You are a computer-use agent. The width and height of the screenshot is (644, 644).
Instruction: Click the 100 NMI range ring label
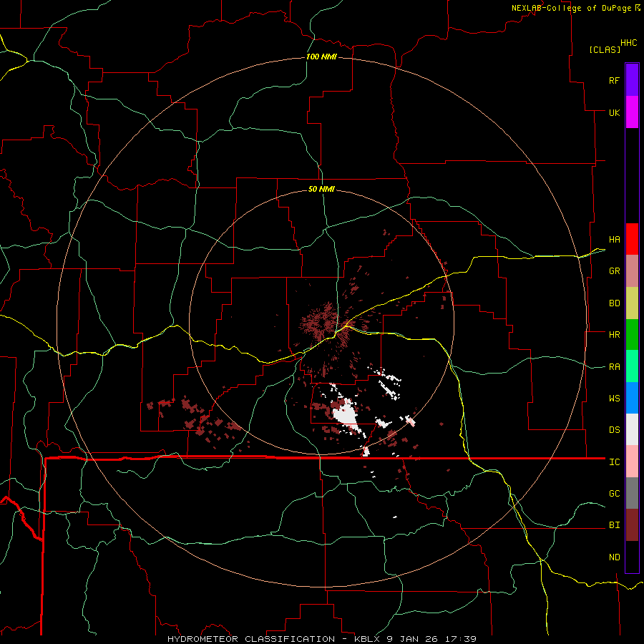tap(321, 57)
